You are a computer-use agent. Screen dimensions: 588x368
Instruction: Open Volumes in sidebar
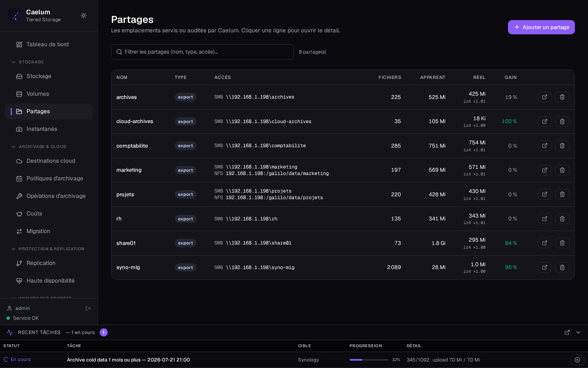[49, 94]
